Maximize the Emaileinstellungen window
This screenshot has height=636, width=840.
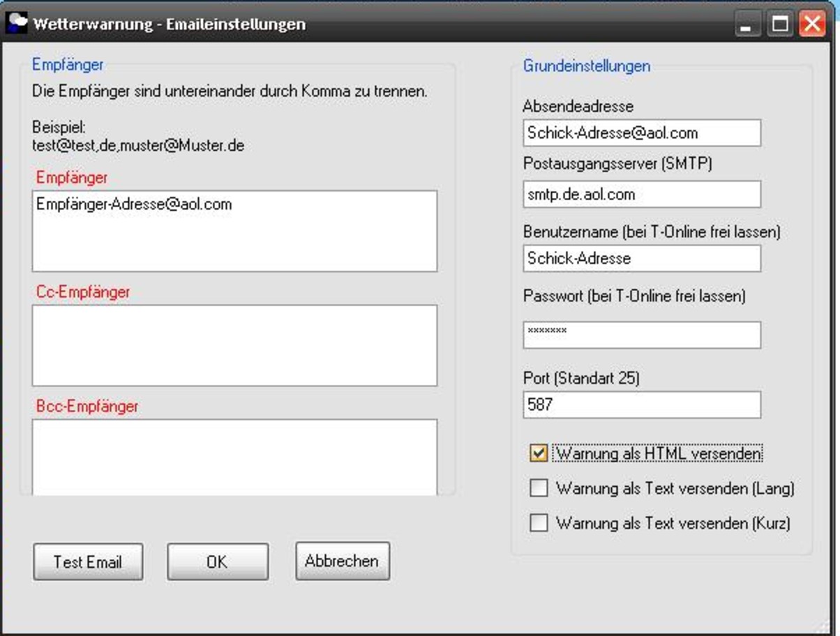pyautogui.click(x=780, y=25)
